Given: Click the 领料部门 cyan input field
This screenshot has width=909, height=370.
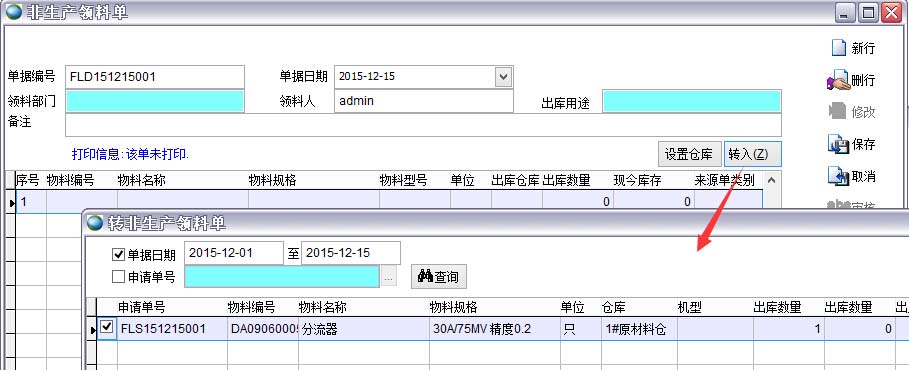Looking at the screenshot, I should click(155, 101).
